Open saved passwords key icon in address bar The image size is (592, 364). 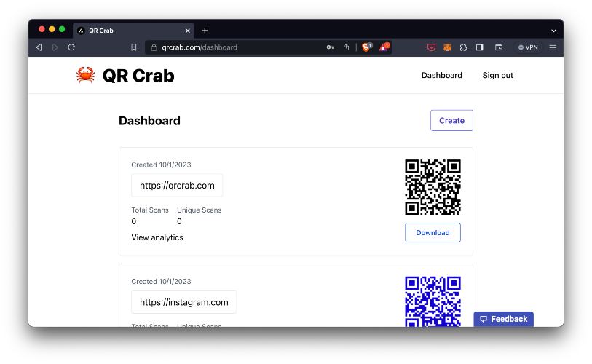point(330,47)
